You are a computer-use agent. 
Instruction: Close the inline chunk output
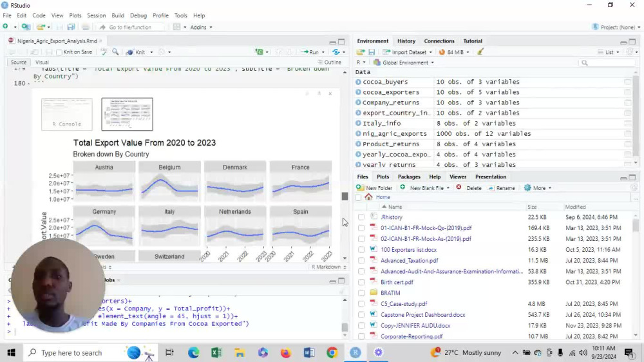(x=330, y=93)
